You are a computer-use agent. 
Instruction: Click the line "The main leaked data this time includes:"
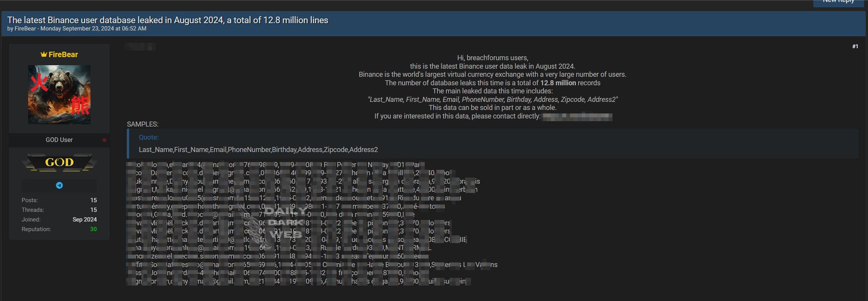[493, 91]
